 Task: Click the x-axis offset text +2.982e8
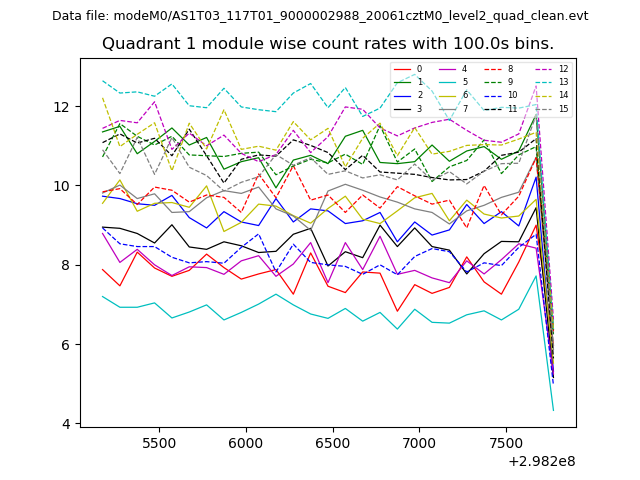click(x=541, y=461)
